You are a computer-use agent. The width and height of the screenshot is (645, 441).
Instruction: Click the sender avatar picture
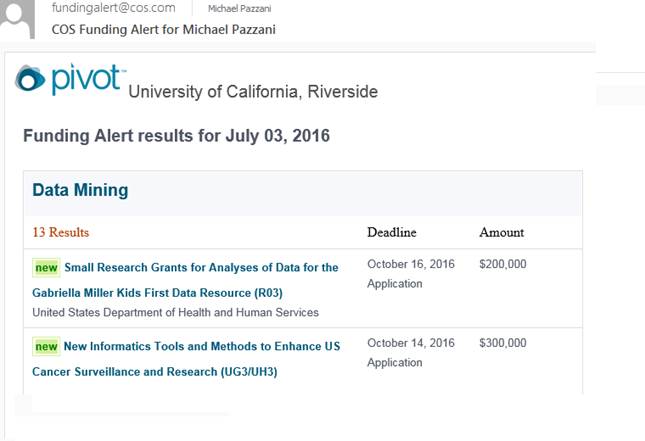tap(17, 19)
